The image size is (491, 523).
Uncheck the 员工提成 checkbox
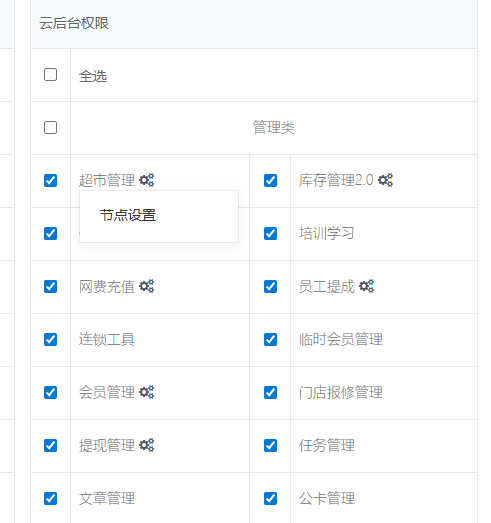click(270, 287)
